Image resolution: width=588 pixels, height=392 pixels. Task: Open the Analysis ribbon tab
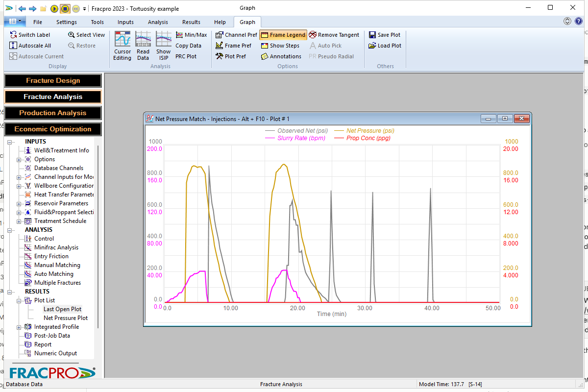coord(158,22)
